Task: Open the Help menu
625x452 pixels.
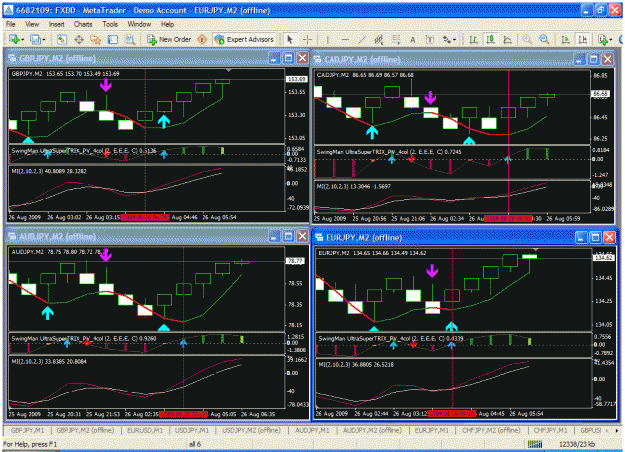Action: (x=167, y=24)
